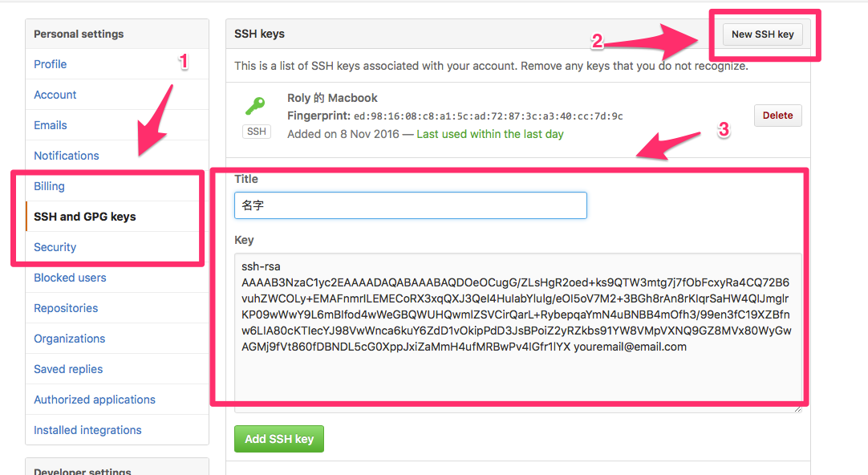Click the New SSH key button
This screenshot has width=868, height=475.
(x=762, y=35)
